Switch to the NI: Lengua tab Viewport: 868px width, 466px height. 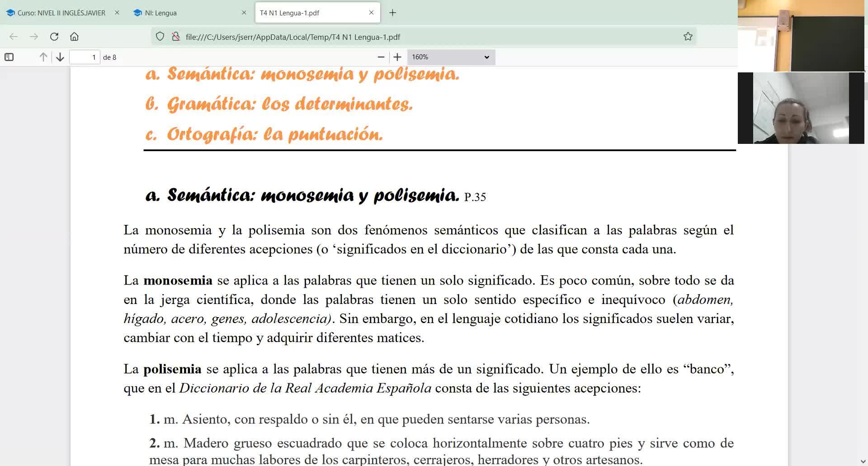pyautogui.click(x=190, y=13)
